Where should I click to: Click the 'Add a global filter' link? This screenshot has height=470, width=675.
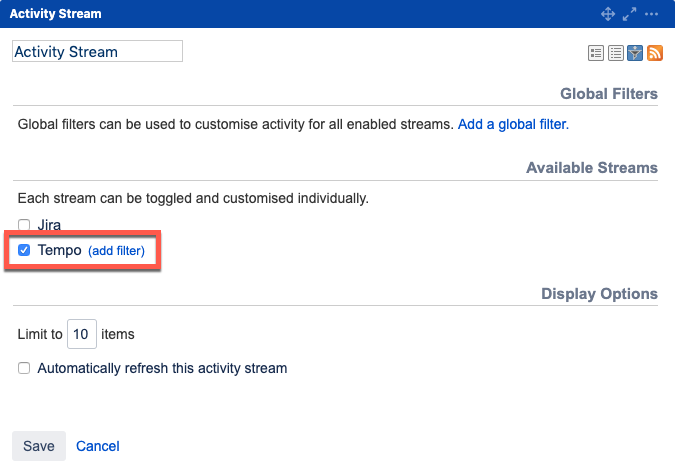[x=512, y=125]
